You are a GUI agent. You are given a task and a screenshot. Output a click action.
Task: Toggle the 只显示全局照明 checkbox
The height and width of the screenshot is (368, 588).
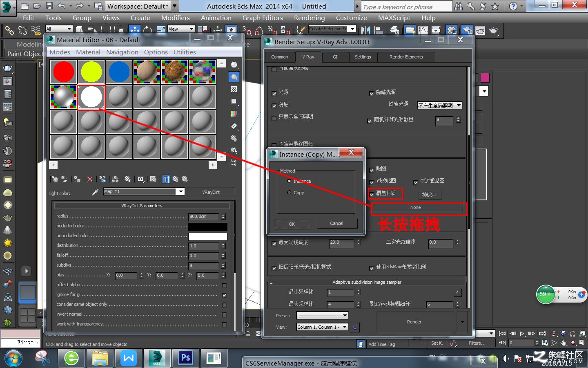274,118
